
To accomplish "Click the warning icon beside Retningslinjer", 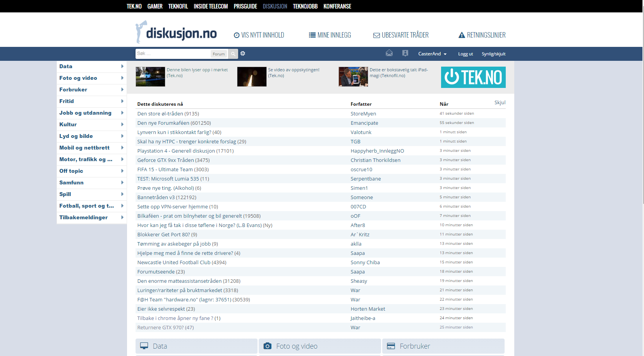I will (462, 35).
